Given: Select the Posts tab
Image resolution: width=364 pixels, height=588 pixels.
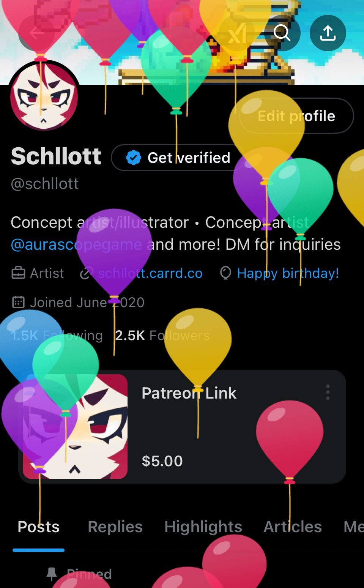Looking at the screenshot, I should (x=39, y=527).
